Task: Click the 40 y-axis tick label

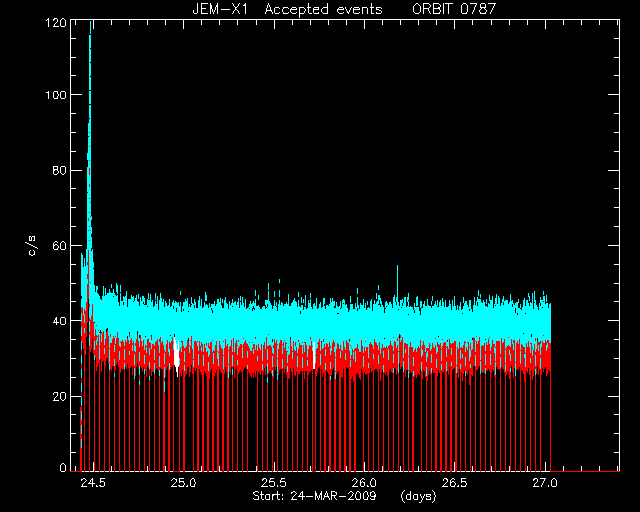Action: point(59,321)
